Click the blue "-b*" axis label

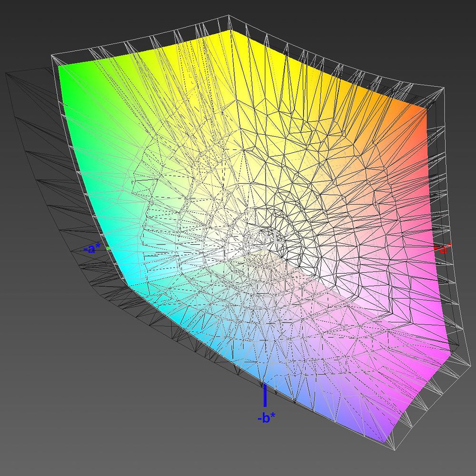pyautogui.click(x=266, y=418)
